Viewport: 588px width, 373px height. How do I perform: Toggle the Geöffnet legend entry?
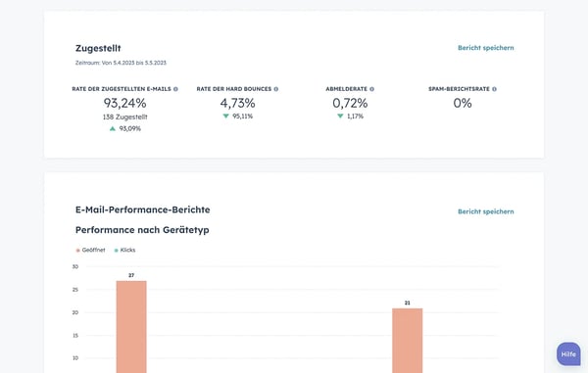click(91, 251)
